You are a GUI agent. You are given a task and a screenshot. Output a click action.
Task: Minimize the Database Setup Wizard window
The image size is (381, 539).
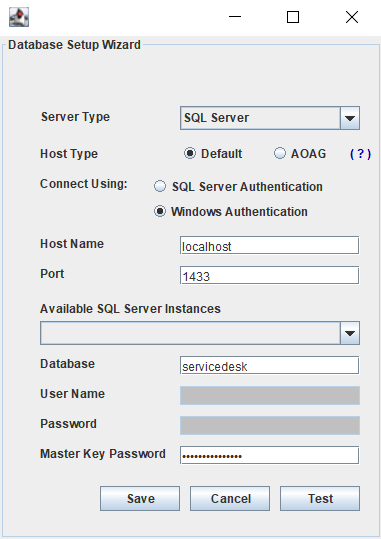coord(235,17)
